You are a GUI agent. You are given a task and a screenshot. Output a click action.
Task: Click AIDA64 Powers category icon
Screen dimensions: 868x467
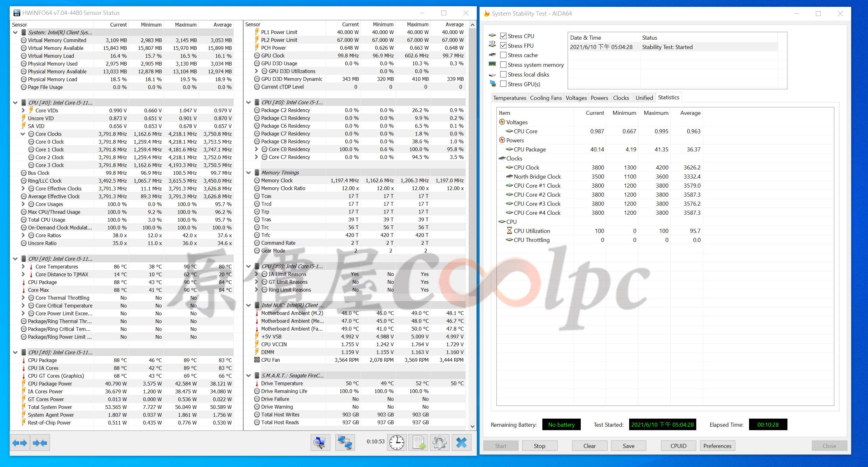point(502,140)
